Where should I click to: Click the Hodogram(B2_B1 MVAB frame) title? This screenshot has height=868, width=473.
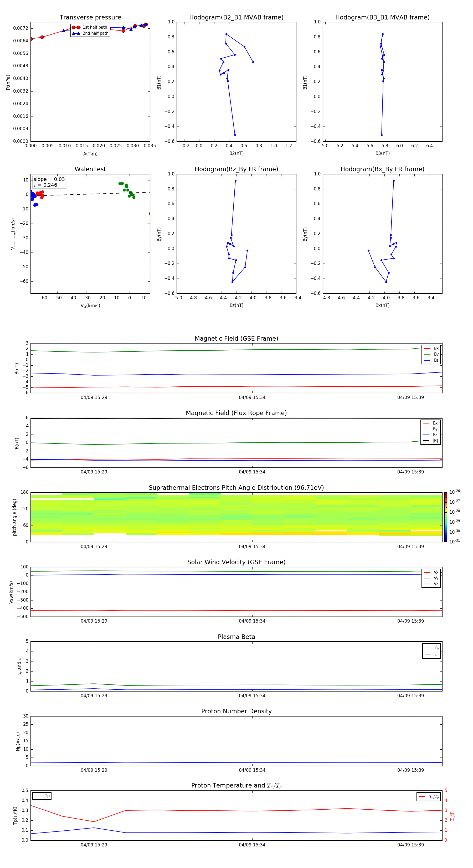pos(236,18)
